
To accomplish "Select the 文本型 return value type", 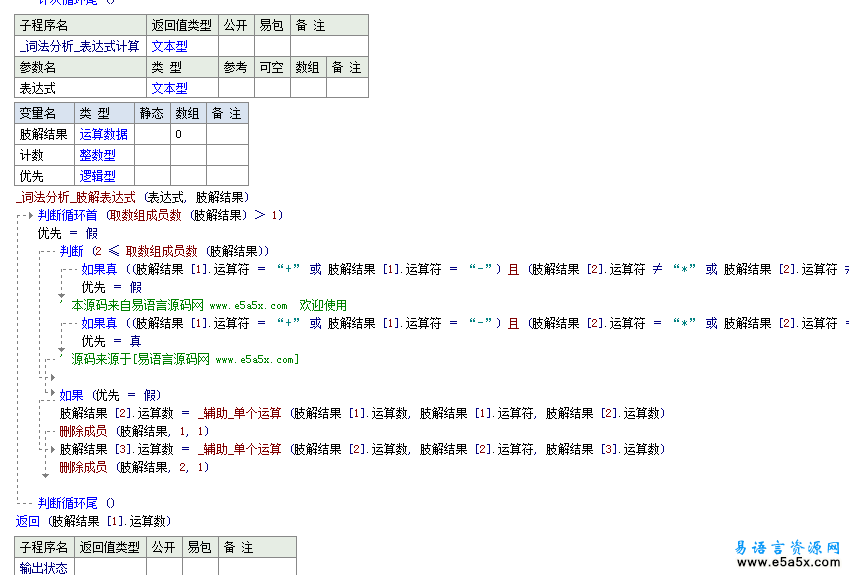I will click(169, 46).
